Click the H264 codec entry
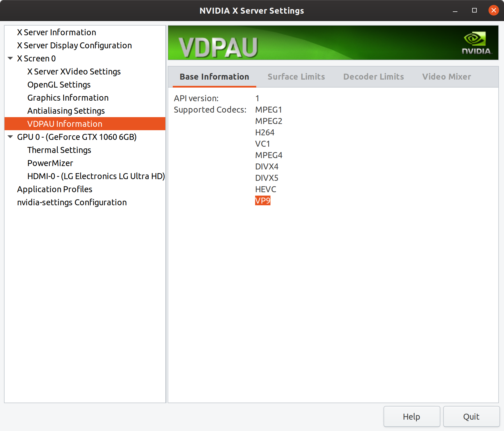504x431 pixels. [x=265, y=132]
